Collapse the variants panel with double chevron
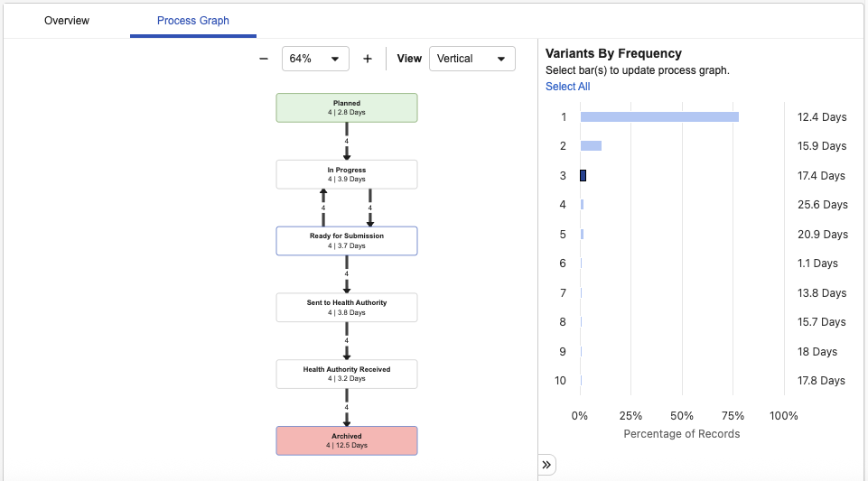This screenshot has height=481, width=868. pos(546,465)
